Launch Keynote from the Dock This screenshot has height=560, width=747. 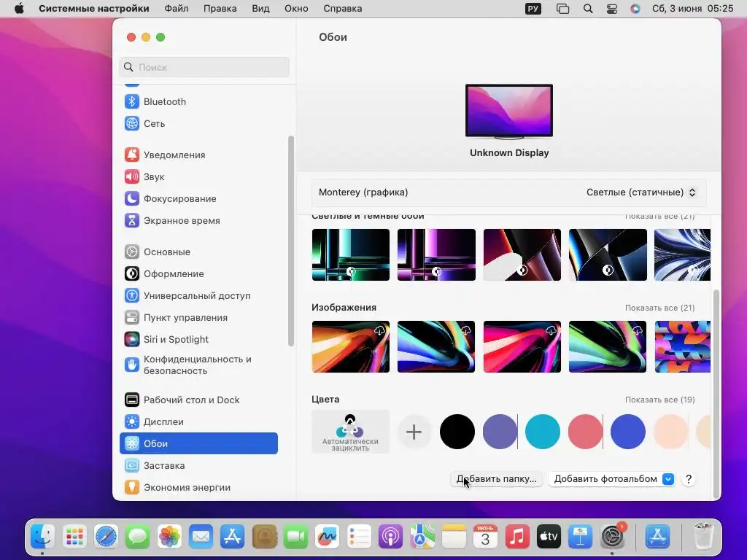pyautogui.click(x=580, y=537)
